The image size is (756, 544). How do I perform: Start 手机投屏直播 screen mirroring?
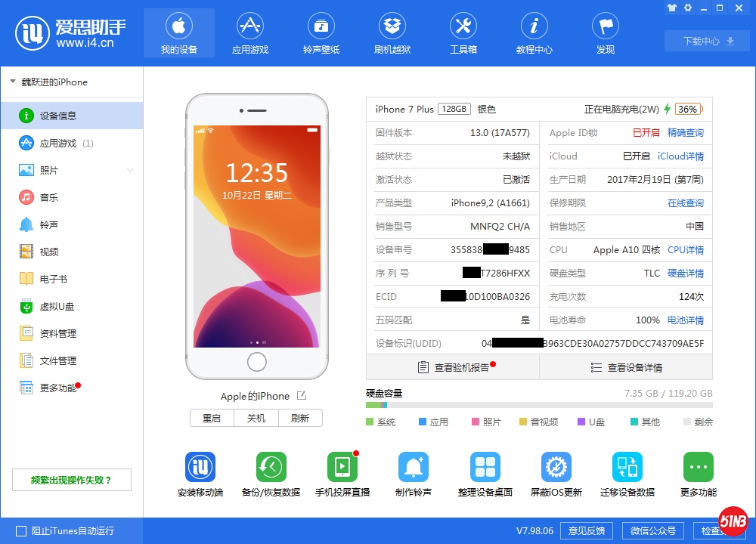point(342,468)
